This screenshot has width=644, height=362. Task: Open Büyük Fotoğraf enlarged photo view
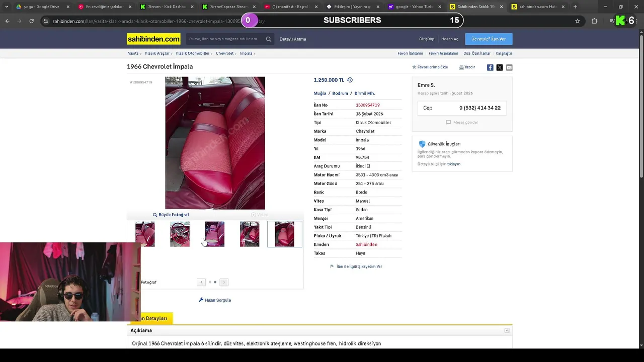[x=171, y=215]
